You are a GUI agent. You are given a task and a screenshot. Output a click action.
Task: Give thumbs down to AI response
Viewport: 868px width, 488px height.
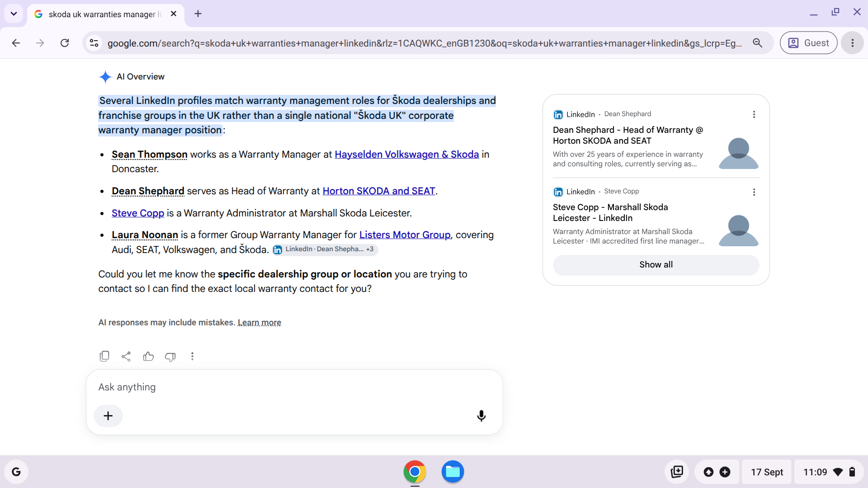170,357
